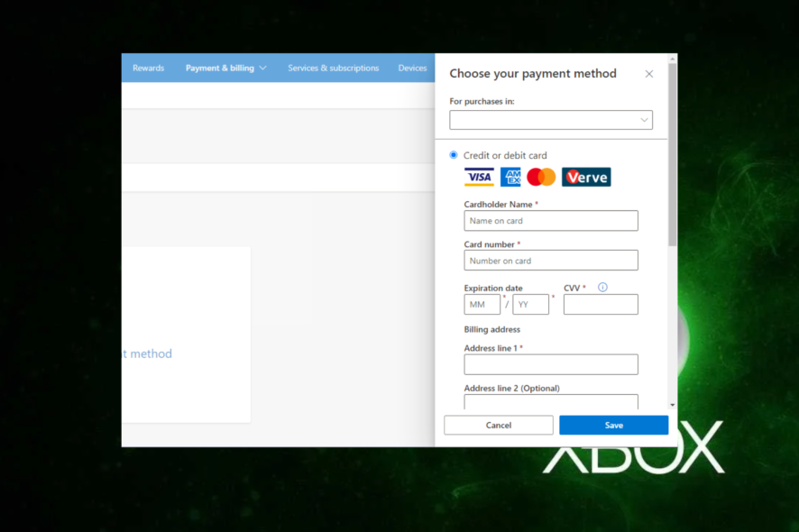Screen dimensions: 799x532
Task: Click the Choose your payment method heading
Action: click(x=533, y=73)
